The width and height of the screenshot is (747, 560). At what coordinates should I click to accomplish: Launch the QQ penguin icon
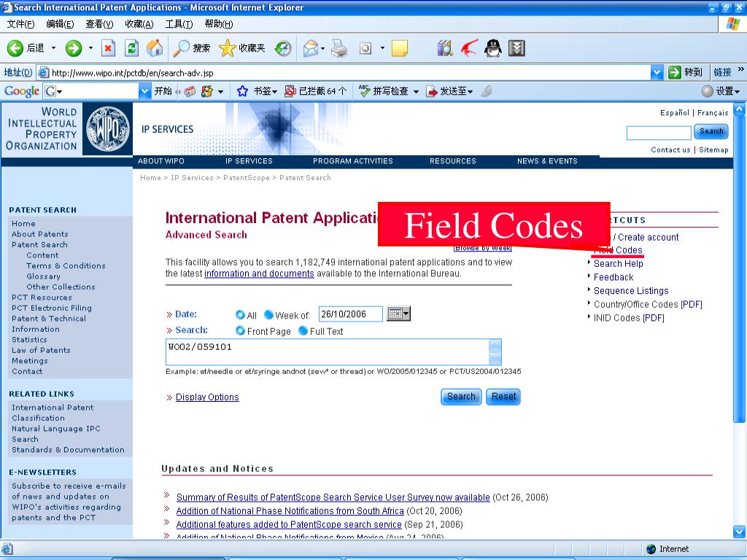(492, 48)
